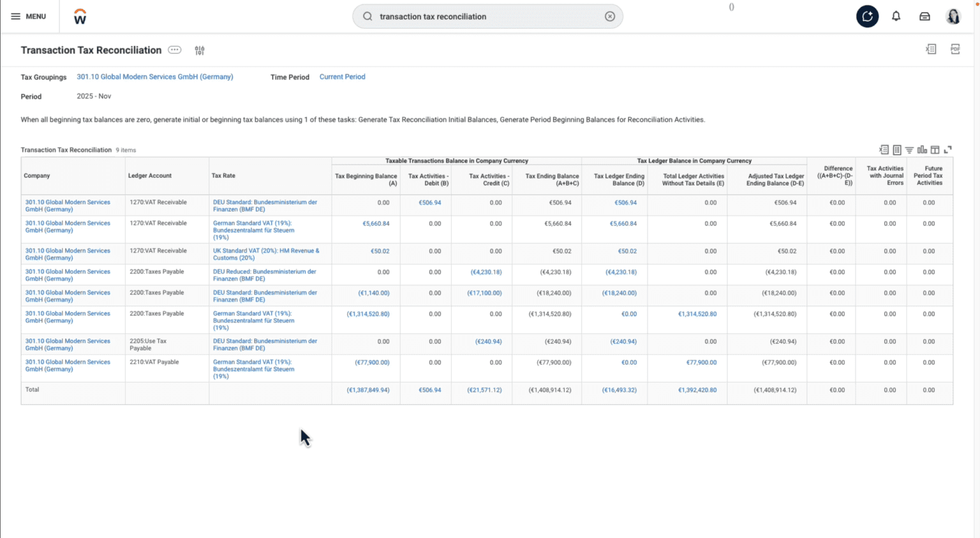Image resolution: width=980 pixels, height=538 pixels.
Task: Export the report as PDF
Action: pos(955,49)
